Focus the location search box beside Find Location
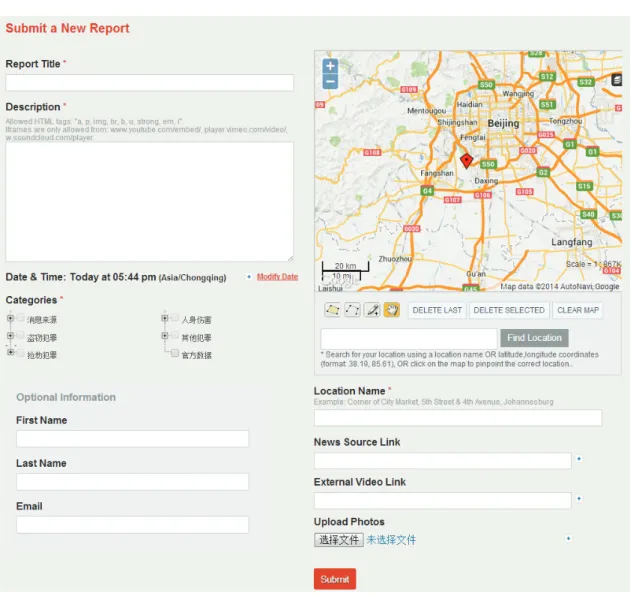Screen dimensions: 630x595 click(409, 339)
